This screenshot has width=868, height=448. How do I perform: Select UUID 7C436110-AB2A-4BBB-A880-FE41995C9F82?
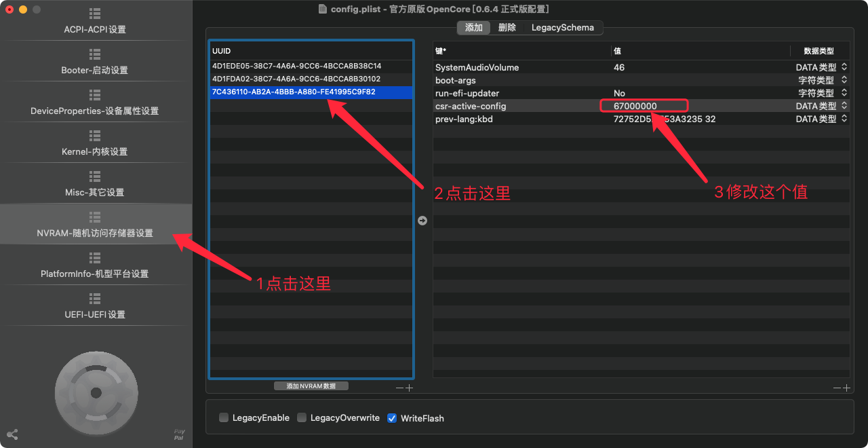(311, 92)
